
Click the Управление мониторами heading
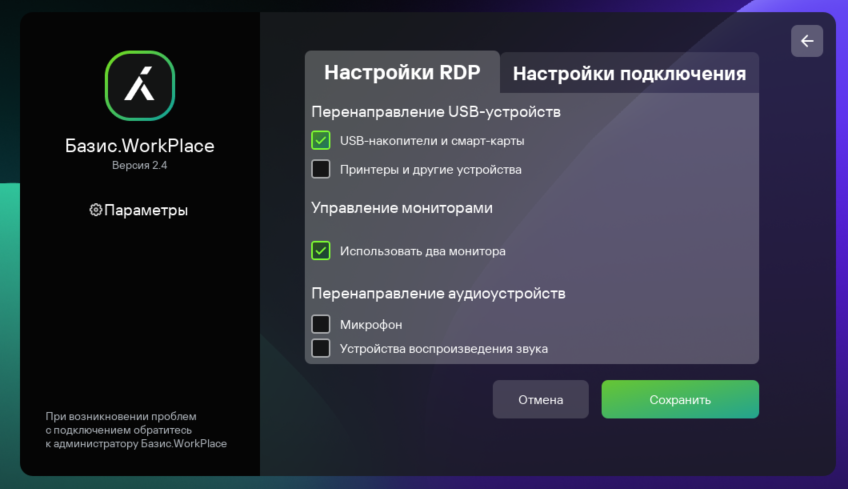[x=402, y=208]
